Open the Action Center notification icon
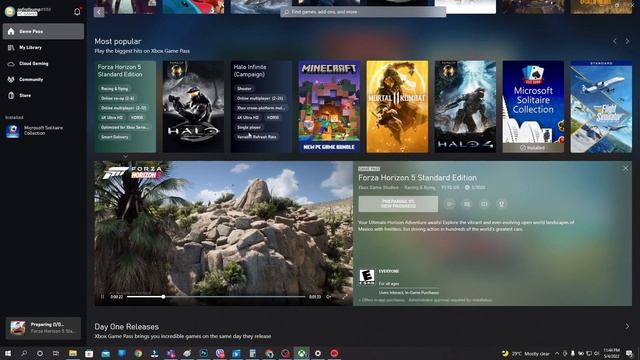Viewport: 640px width, 360px height. click(629, 353)
